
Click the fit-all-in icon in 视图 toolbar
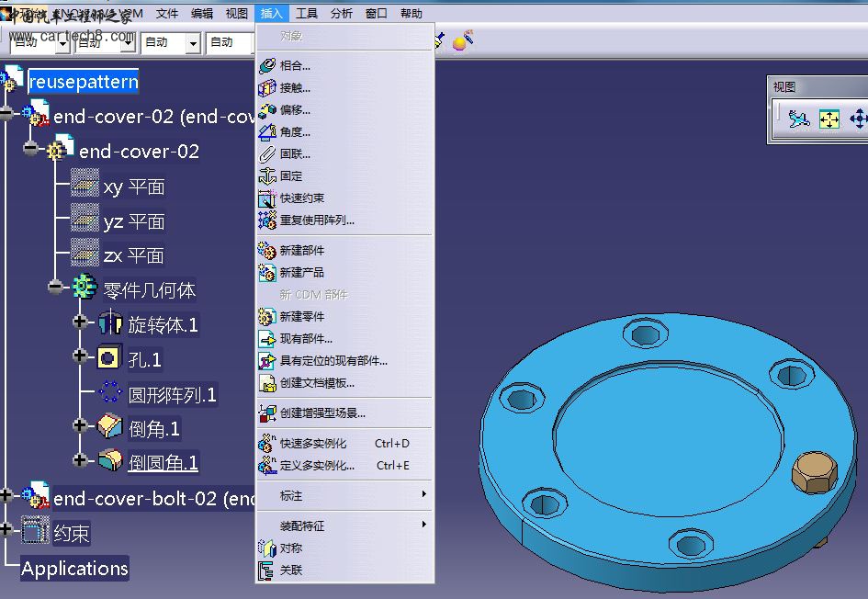829,119
